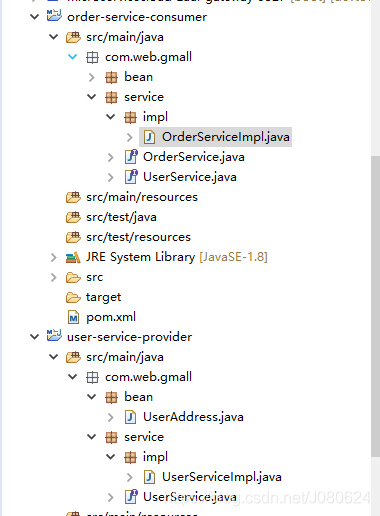Expand UserServiceImpl.java node
The height and width of the screenshot is (516, 380).
130,477
